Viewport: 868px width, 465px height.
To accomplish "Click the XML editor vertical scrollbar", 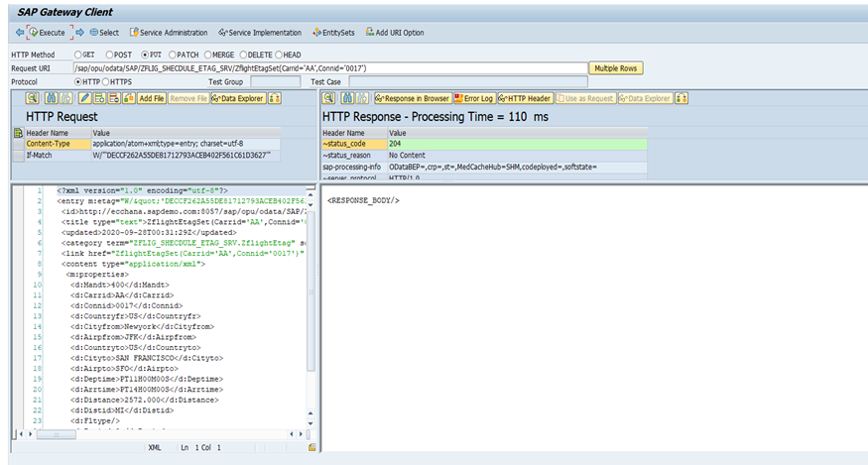I will pos(310,291).
